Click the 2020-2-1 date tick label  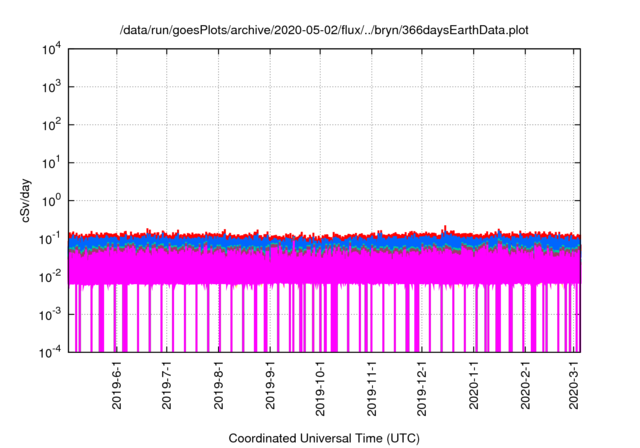(525, 385)
